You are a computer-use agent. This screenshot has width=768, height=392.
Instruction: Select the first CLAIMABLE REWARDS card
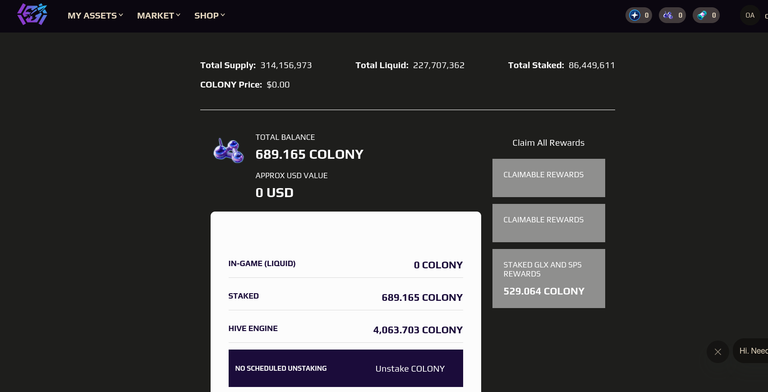pyautogui.click(x=549, y=178)
